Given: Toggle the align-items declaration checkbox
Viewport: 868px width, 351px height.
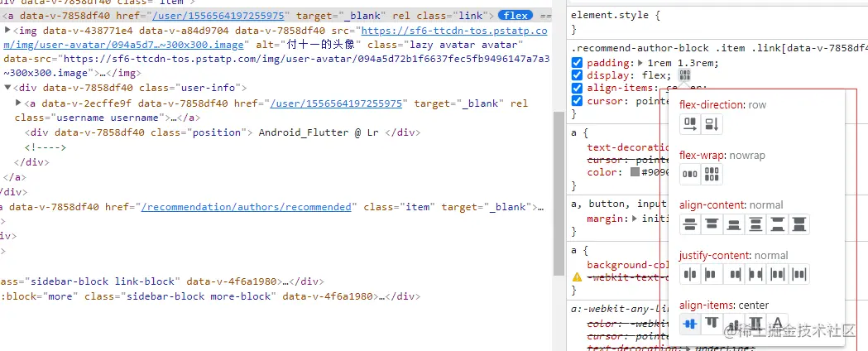Looking at the screenshot, I should (x=577, y=88).
